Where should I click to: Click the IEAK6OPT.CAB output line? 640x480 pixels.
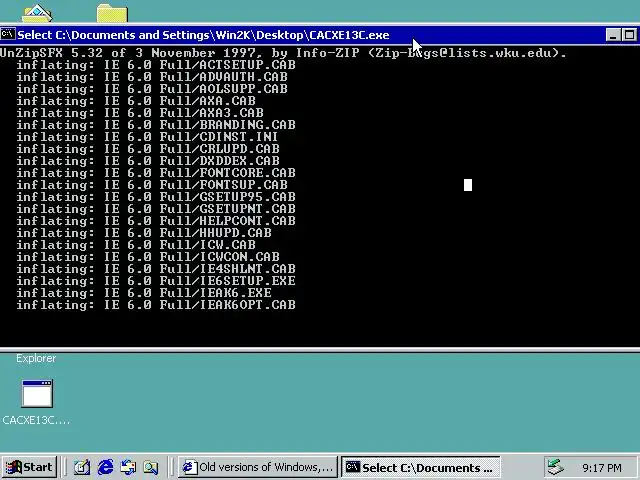pos(156,305)
